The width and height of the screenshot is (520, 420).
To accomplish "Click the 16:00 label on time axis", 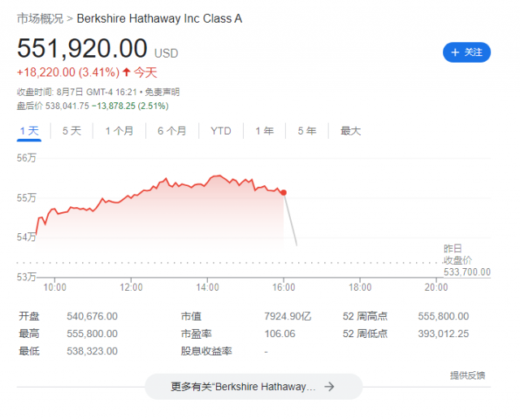I will pos(284,287).
